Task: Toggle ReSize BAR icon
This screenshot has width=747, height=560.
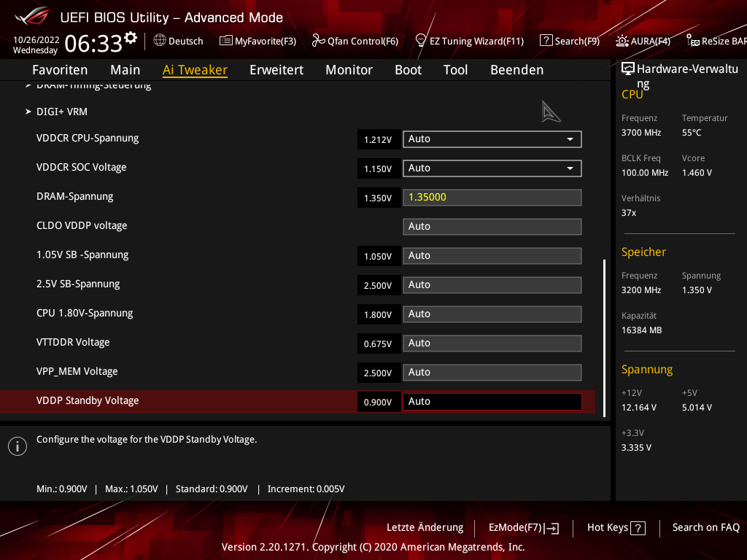Action: [693, 41]
